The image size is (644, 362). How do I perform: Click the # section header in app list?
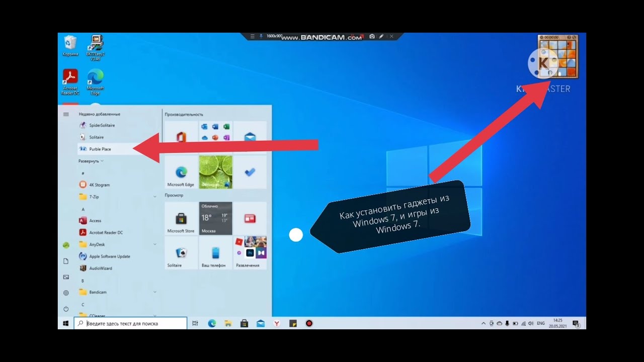click(83, 173)
